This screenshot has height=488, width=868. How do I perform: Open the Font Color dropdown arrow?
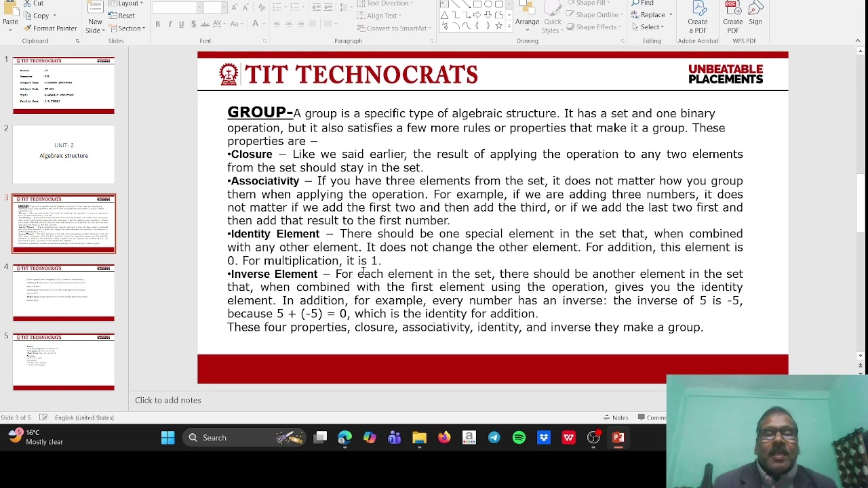pyautogui.click(x=264, y=24)
